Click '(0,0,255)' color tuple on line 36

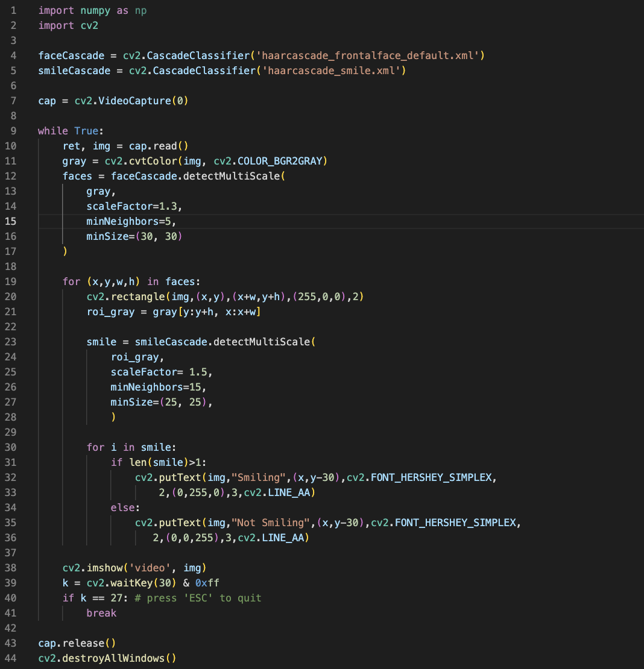[192, 538]
